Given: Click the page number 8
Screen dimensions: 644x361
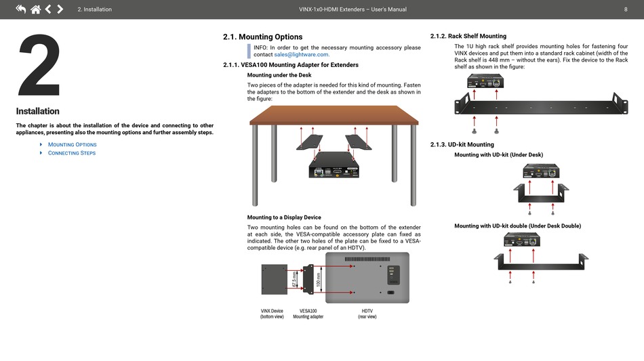Looking at the screenshot, I should click(626, 9).
